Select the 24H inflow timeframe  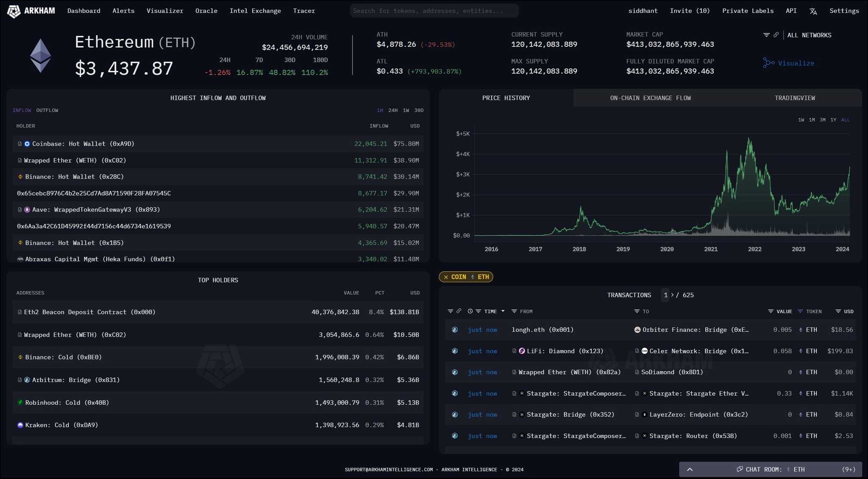click(393, 110)
